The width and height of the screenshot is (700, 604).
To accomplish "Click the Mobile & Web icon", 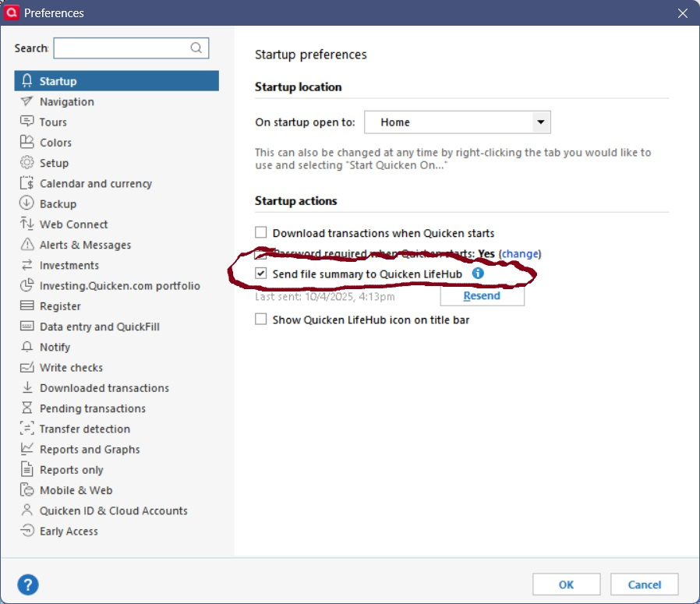I will [27, 489].
